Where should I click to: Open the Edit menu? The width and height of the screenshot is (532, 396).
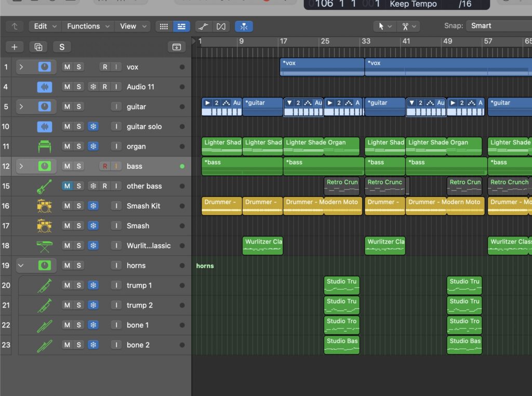click(x=45, y=26)
